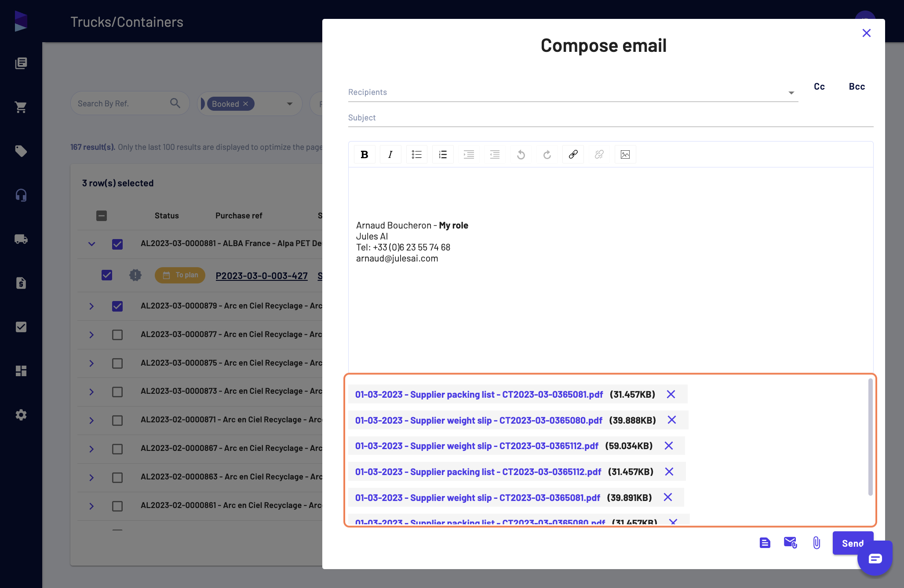The width and height of the screenshot is (904, 588).
Task: Open the Booked status filter dropdown
Action: tap(290, 104)
